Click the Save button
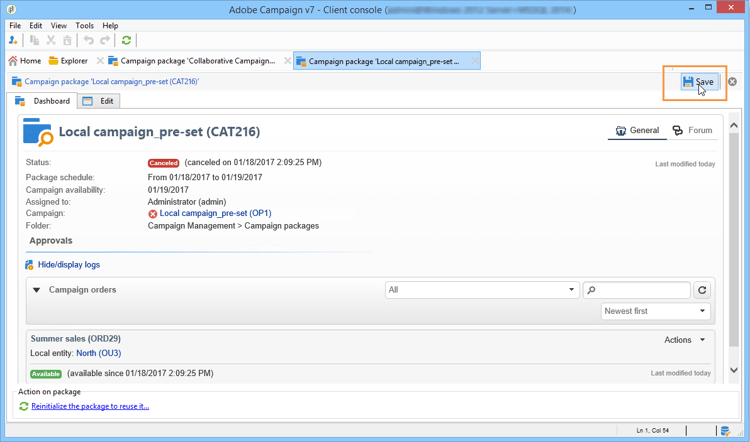 699,82
